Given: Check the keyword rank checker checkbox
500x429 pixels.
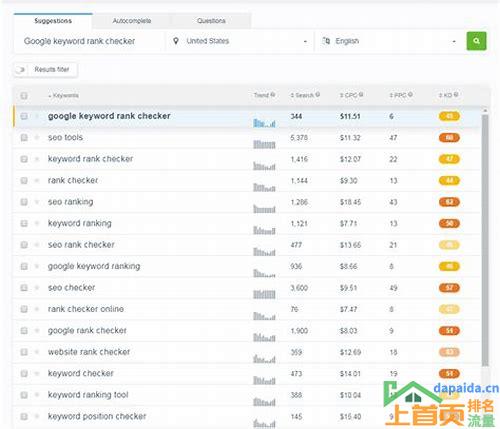Looking at the screenshot, I should click(24, 159).
